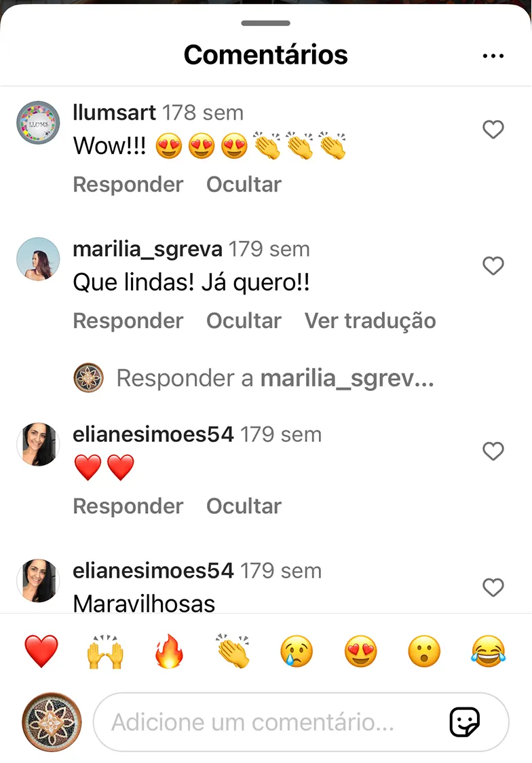This screenshot has height=763, width=532.
Task: Like marilia_sgreva's comment heart icon
Action: pyautogui.click(x=493, y=265)
